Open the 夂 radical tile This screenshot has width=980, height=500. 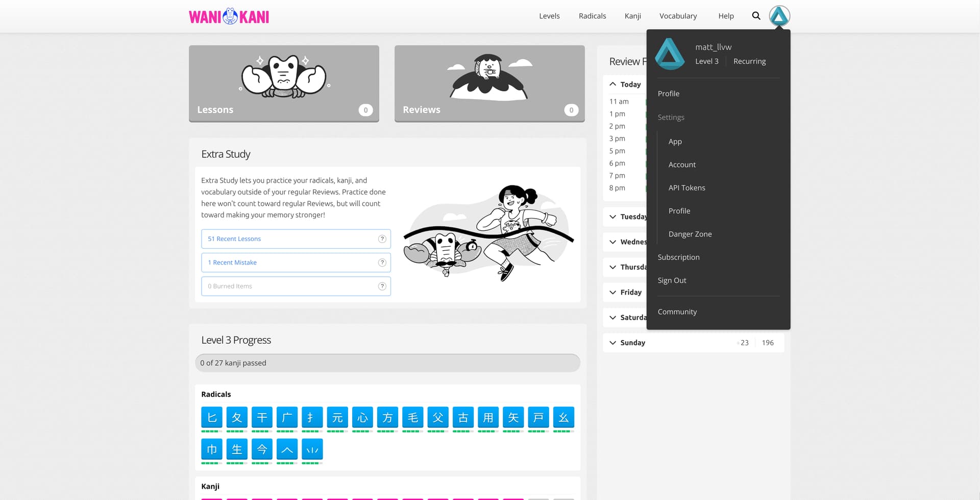pyautogui.click(x=237, y=417)
